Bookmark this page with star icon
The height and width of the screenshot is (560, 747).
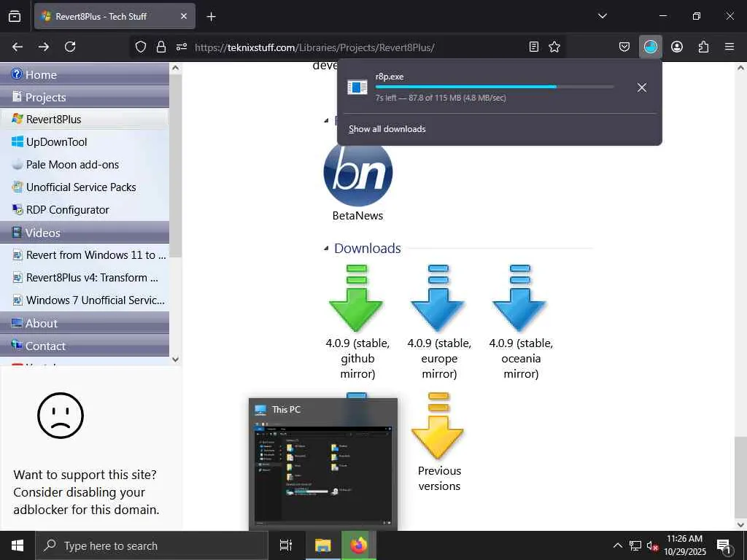(554, 47)
